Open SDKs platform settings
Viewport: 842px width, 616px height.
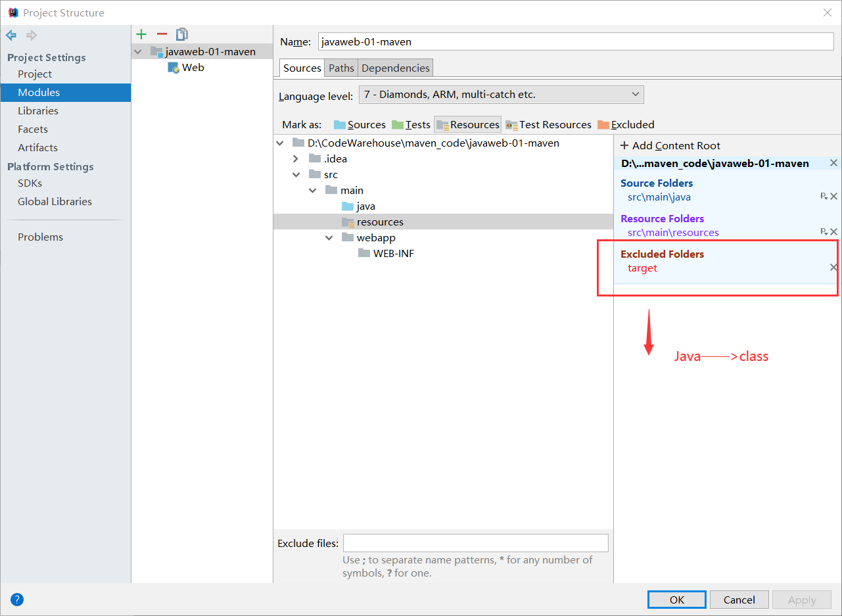click(30, 183)
